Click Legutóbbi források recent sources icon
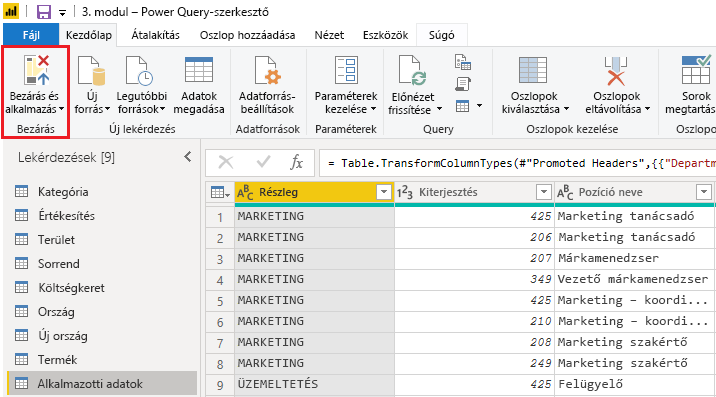The width and height of the screenshot is (716, 397). [139, 70]
